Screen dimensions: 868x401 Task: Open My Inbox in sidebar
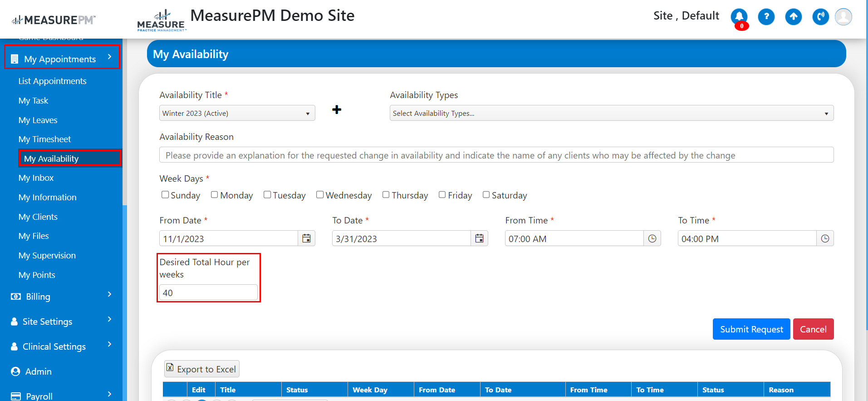(36, 178)
